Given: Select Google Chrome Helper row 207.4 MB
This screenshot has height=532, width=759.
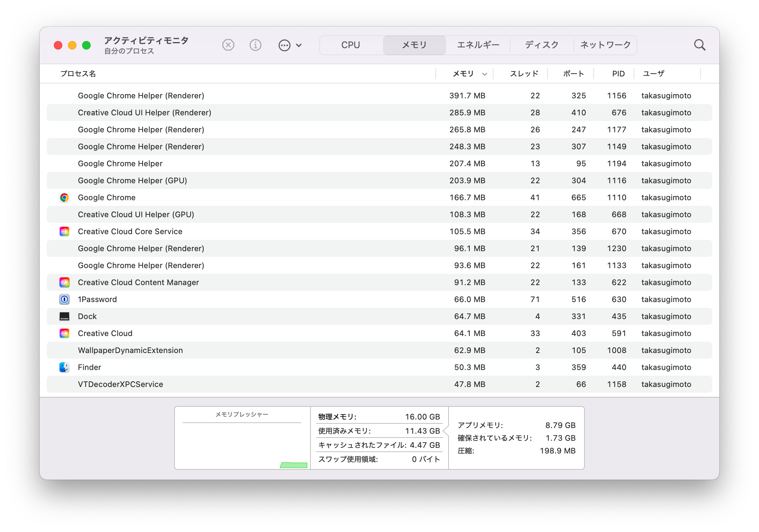Looking at the screenshot, I should (x=379, y=163).
